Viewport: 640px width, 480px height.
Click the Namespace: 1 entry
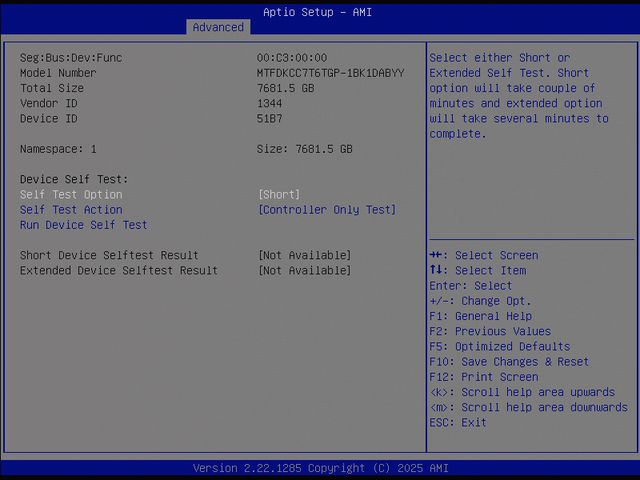58,149
